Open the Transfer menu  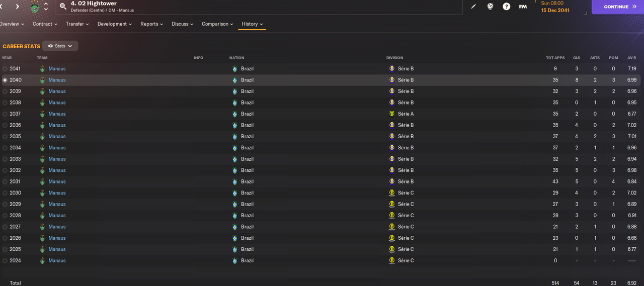[77, 24]
